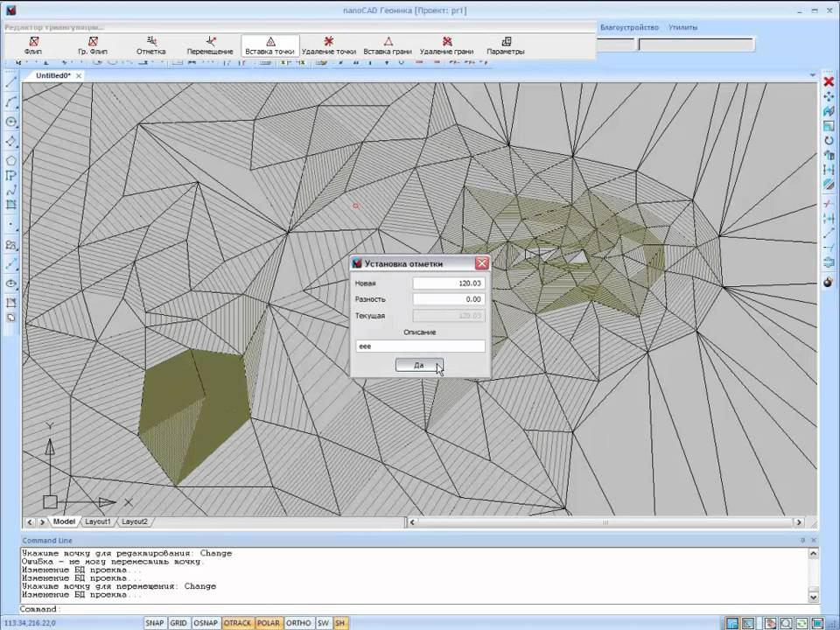Choose the Удаление грани tool
Viewport: 840px width, 630px height.
(446, 45)
